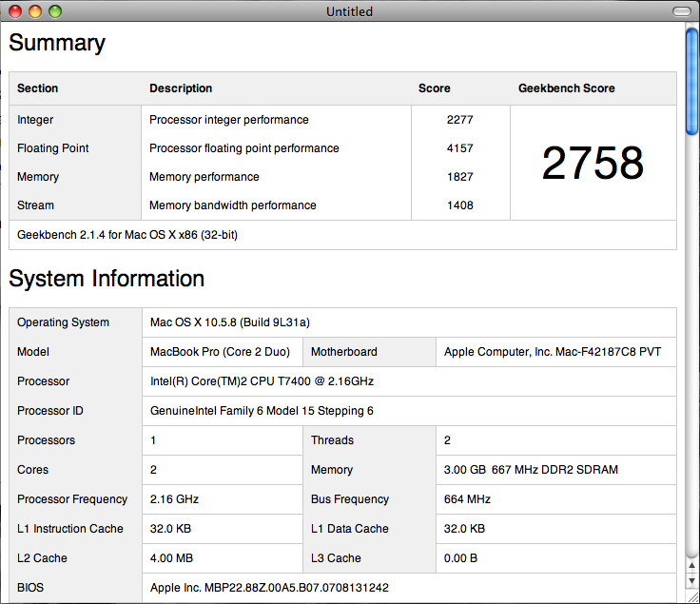Click 'Memory bandwidth performance' description

(233, 205)
